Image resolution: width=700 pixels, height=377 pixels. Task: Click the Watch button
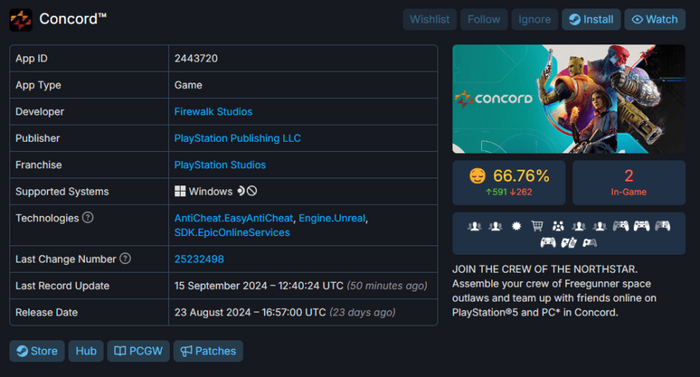pyautogui.click(x=655, y=19)
